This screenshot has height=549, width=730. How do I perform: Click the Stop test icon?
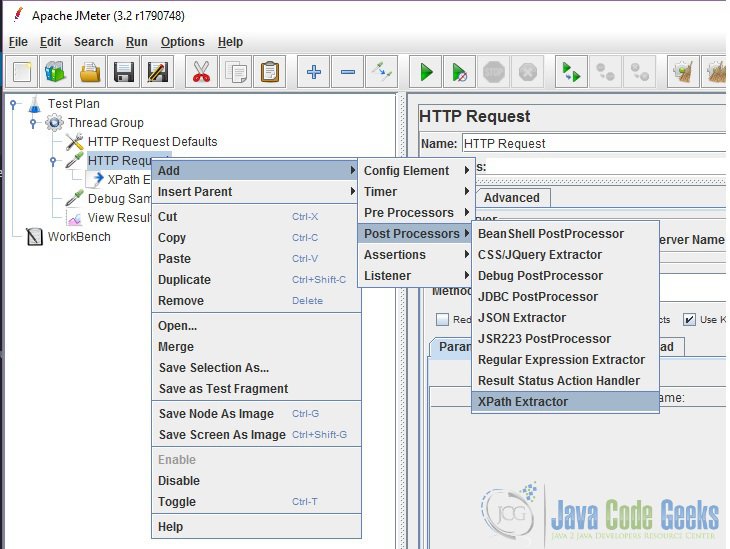493,72
